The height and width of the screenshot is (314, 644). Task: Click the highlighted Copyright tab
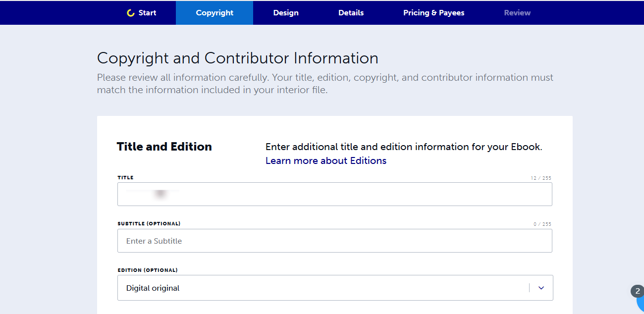214,12
